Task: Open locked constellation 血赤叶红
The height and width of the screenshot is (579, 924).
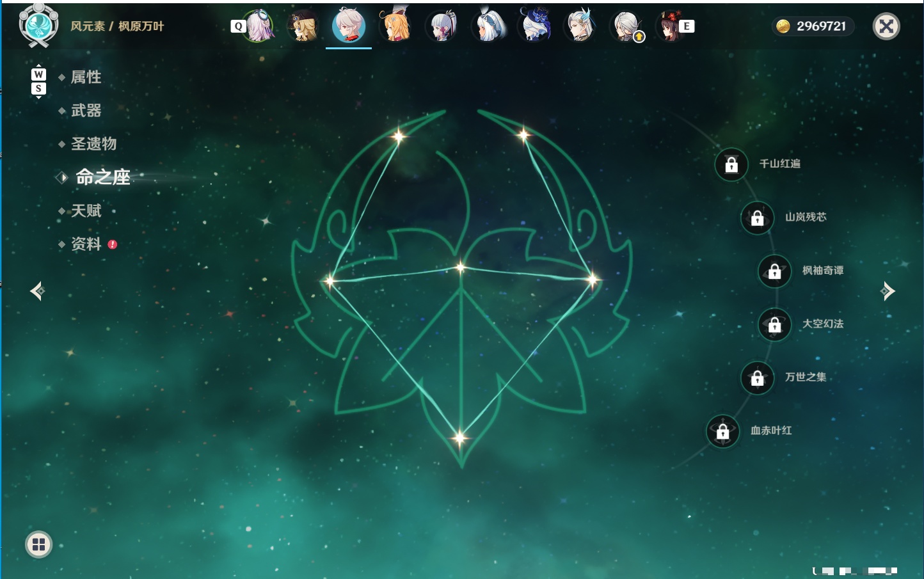Action: point(723,432)
